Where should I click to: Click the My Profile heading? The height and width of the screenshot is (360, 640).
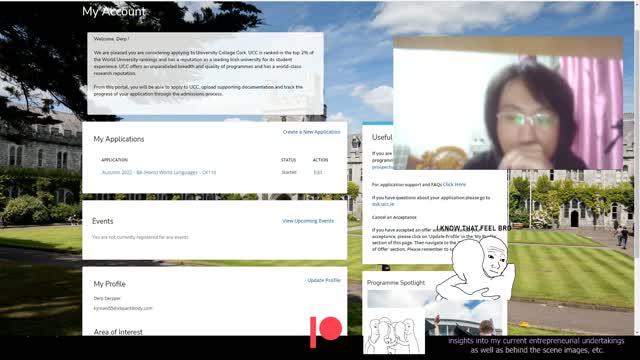[109, 284]
